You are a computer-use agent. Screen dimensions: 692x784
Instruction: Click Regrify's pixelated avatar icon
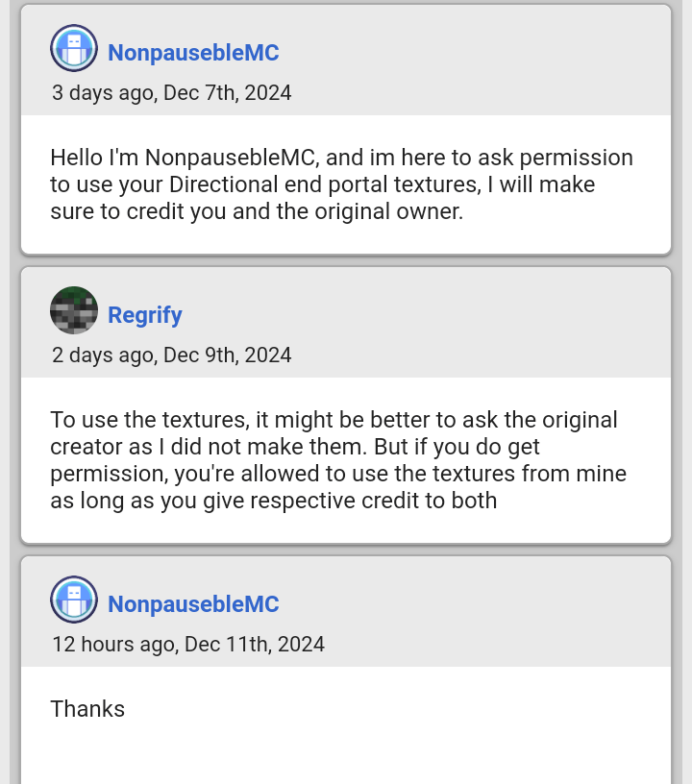[74, 310]
